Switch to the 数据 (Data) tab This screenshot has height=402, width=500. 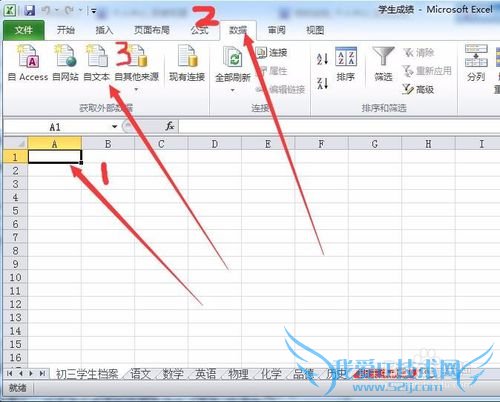click(x=238, y=30)
